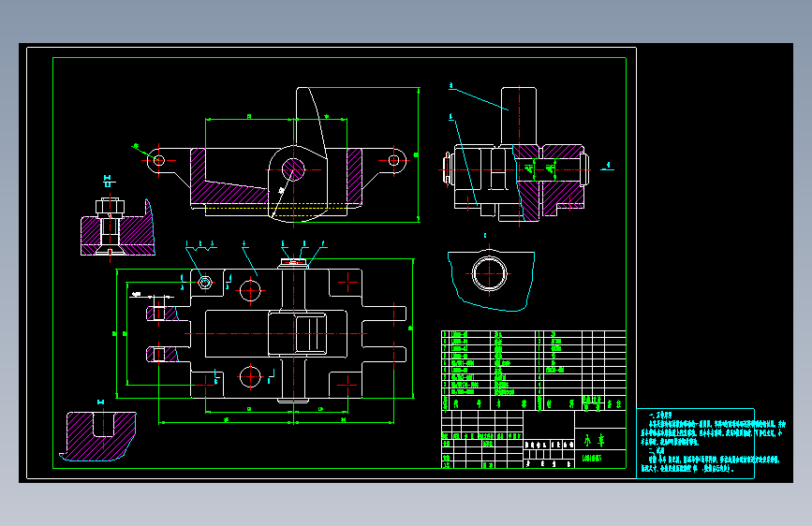Viewport: 812px width, 526px height.
Task: Click the vertical shaft in the side section view
Action: click(519, 116)
